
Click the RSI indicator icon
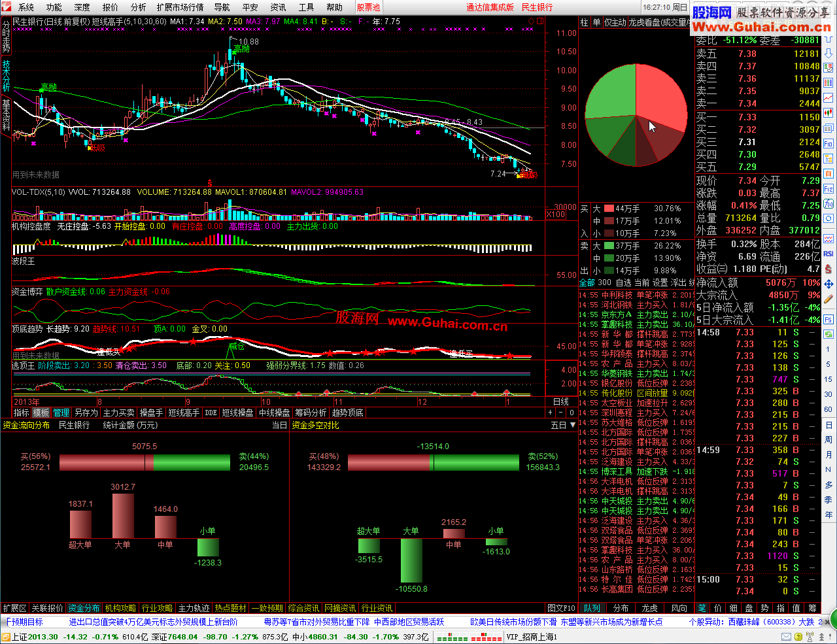(x=828, y=254)
